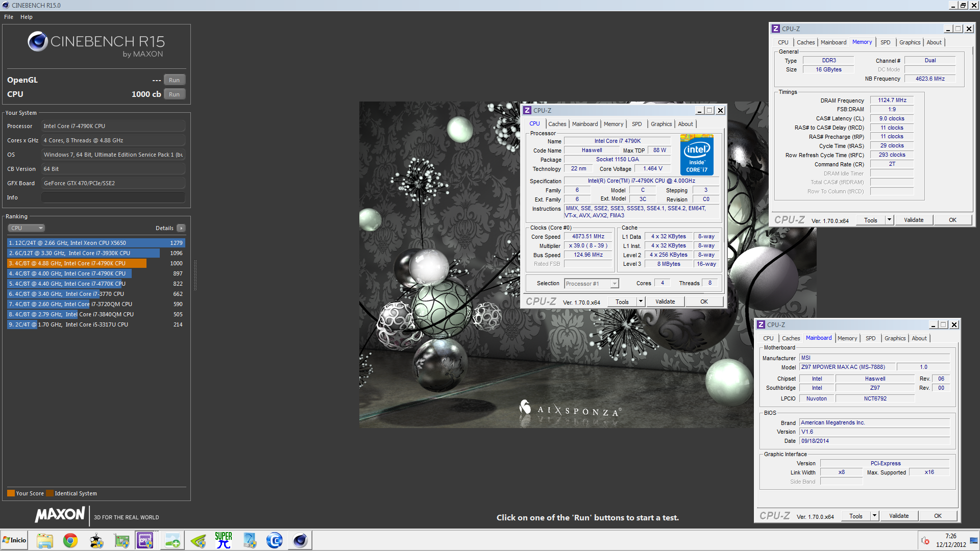Viewport: 980px width, 551px height.
Task: Open the Super PI taskbar icon
Action: [x=224, y=540]
